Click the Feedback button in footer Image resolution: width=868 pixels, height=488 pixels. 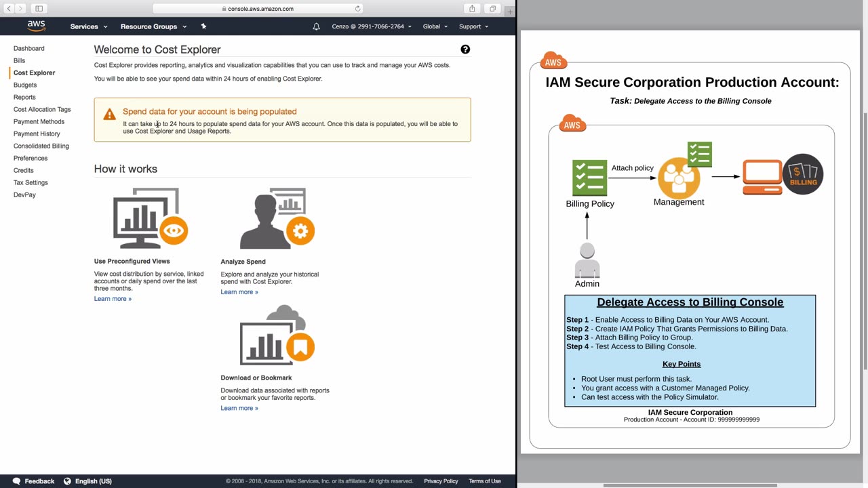(33, 481)
